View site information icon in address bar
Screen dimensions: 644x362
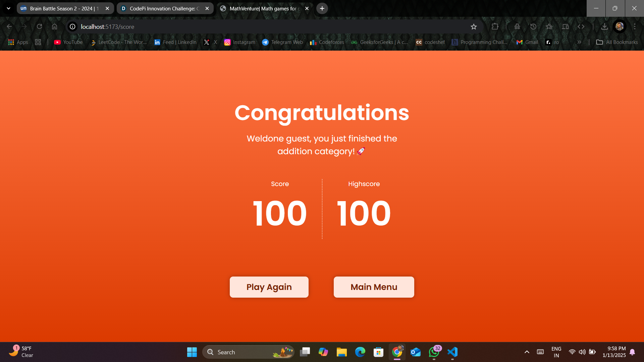point(72,27)
